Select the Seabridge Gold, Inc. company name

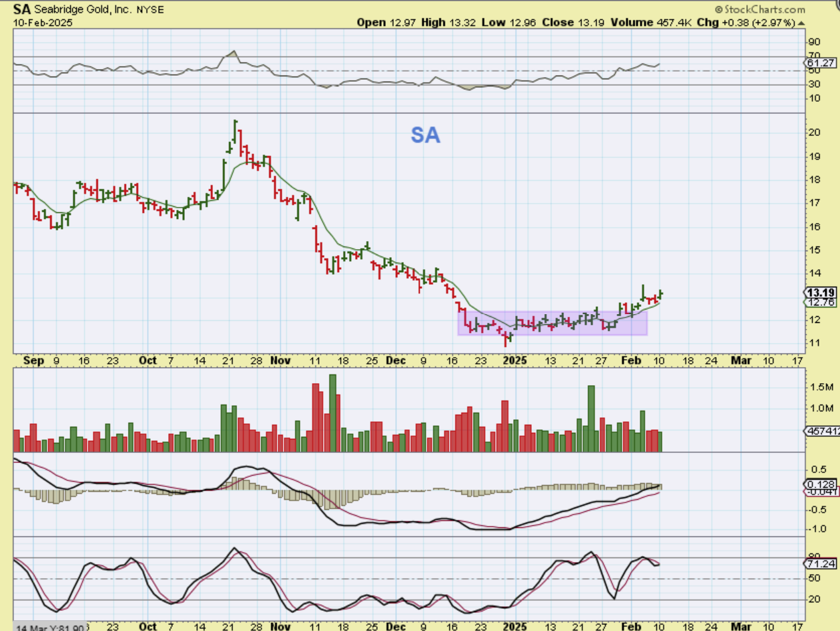click(82, 10)
